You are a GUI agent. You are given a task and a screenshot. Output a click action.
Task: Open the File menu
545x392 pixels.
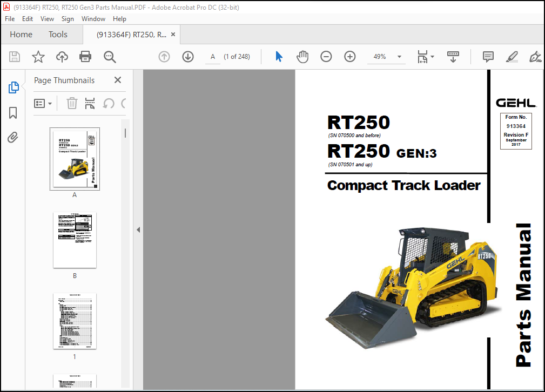[x=10, y=19]
